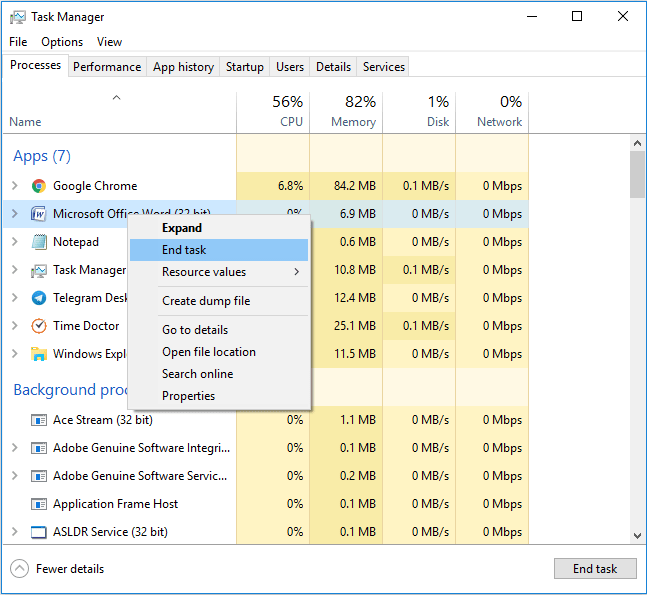
Task: Select the Microsoft Office Word icon
Action: tap(39, 214)
